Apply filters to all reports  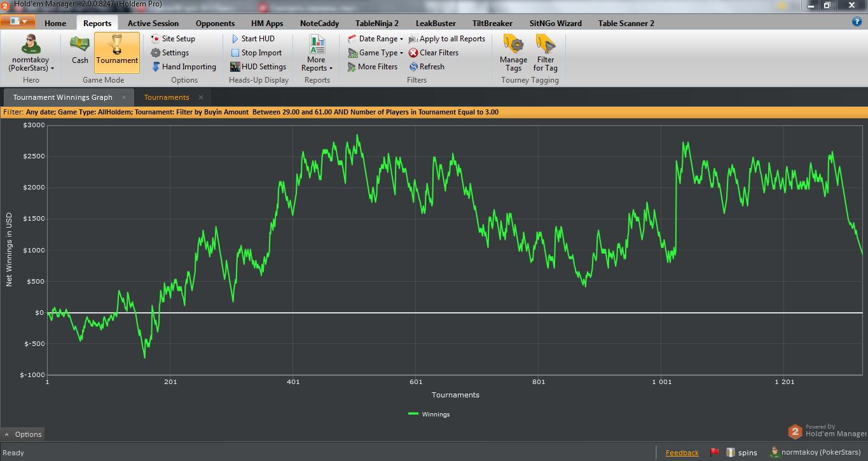point(447,39)
